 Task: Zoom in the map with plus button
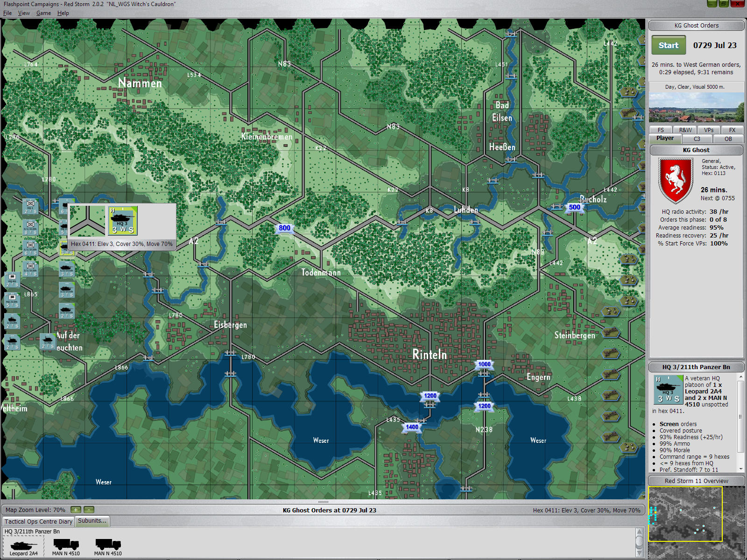(76, 510)
